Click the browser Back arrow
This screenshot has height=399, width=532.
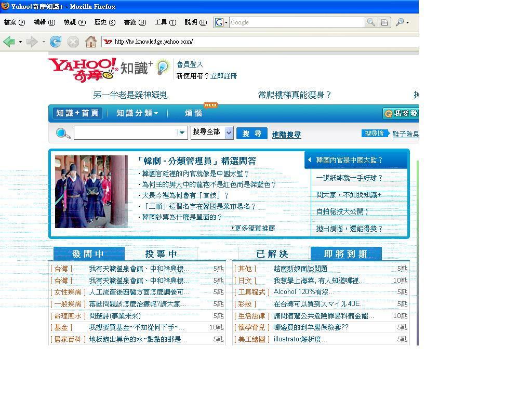(x=9, y=42)
